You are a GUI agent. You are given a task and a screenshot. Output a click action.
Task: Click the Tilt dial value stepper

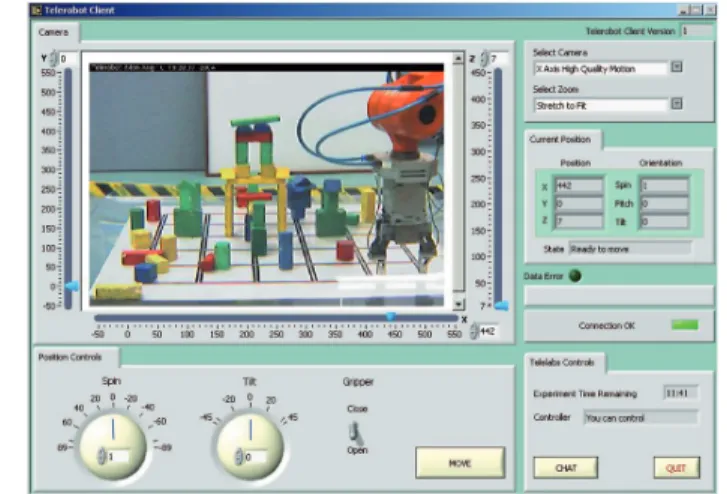pos(239,456)
